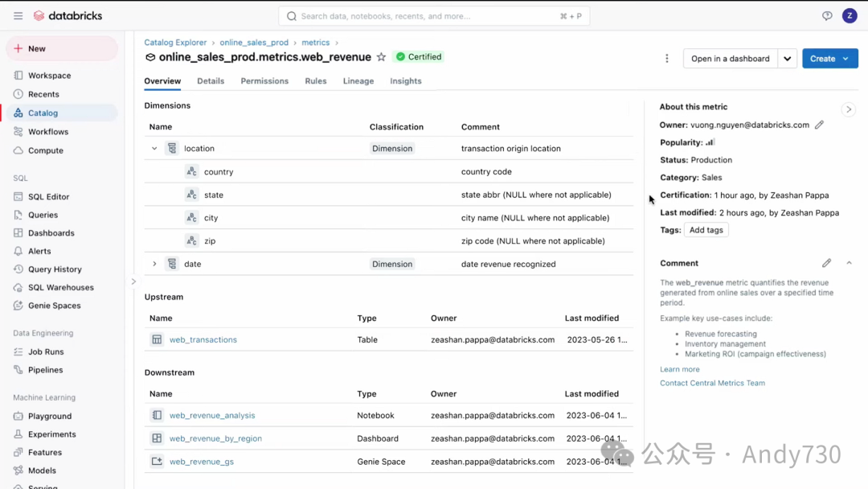Viewport: 868px width, 489px height.
Task: Open the Create dropdown button
Action: click(829, 59)
